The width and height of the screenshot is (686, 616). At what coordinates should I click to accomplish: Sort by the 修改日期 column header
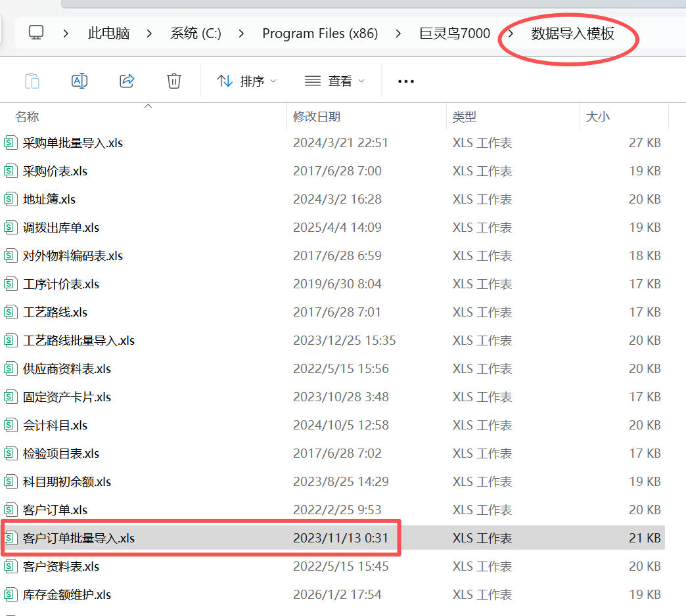pos(317,117)
